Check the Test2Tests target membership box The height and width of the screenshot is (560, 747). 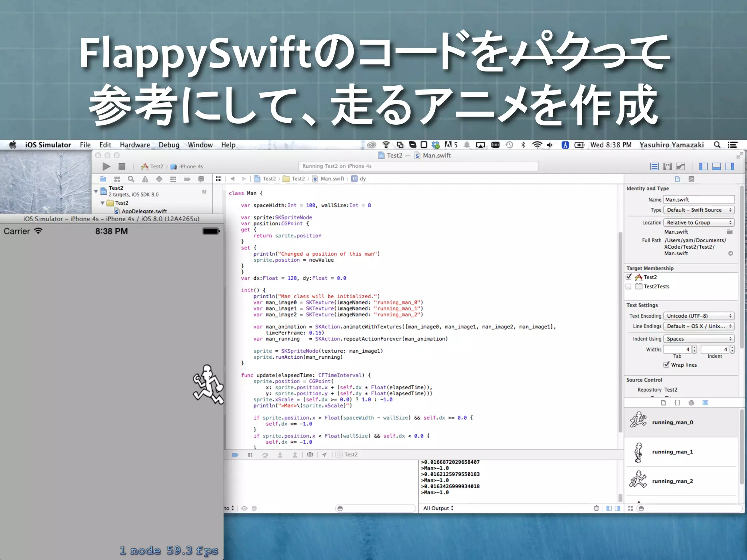click(x=628, y=287)
